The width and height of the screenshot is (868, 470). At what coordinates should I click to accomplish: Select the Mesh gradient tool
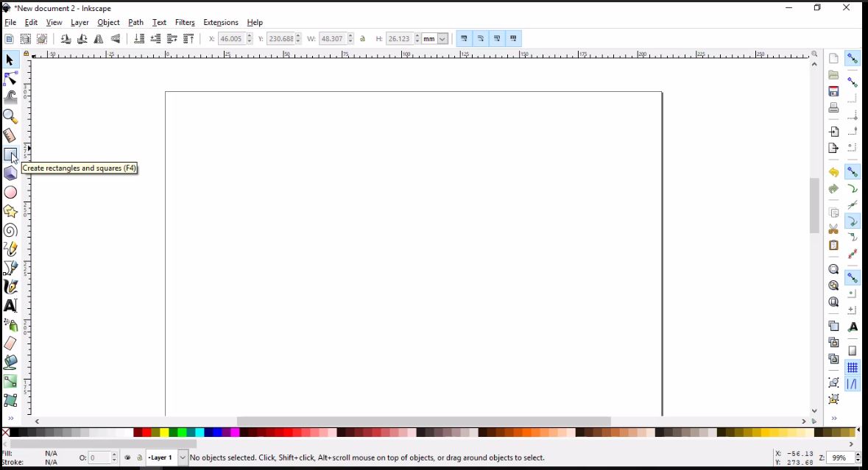(x=10, y=400)
